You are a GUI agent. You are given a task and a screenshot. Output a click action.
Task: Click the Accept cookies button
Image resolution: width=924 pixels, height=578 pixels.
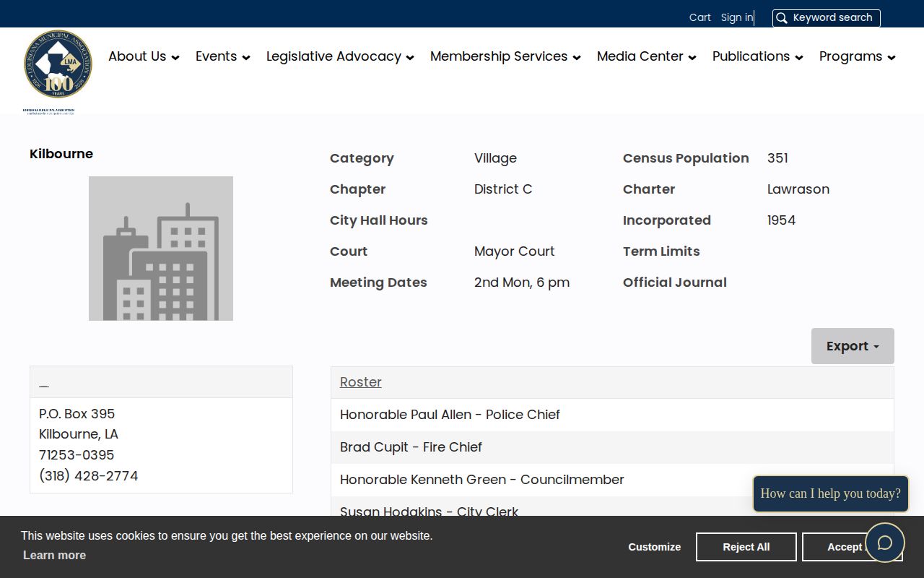point(834,547)
